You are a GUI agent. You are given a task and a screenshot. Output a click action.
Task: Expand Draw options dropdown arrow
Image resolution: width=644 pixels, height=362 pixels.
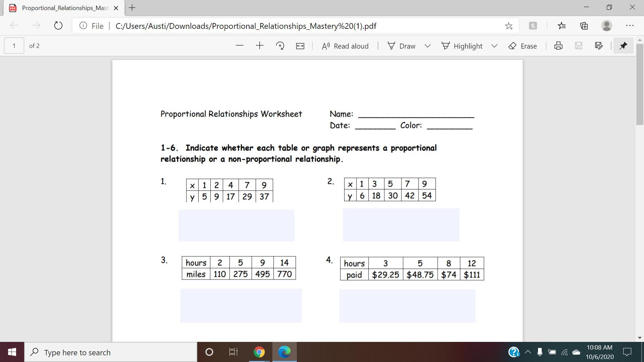point(428,46)
